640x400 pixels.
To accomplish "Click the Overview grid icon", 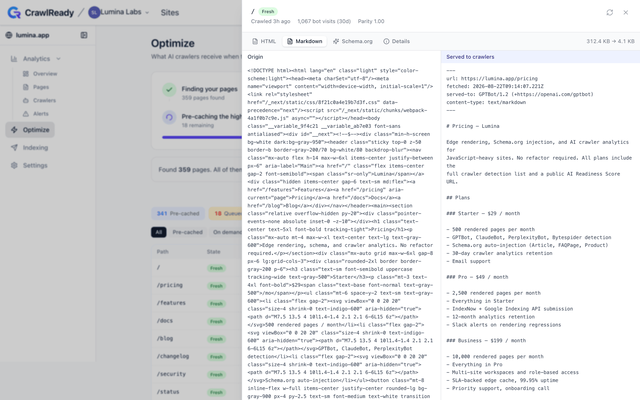I will [26, 74].
